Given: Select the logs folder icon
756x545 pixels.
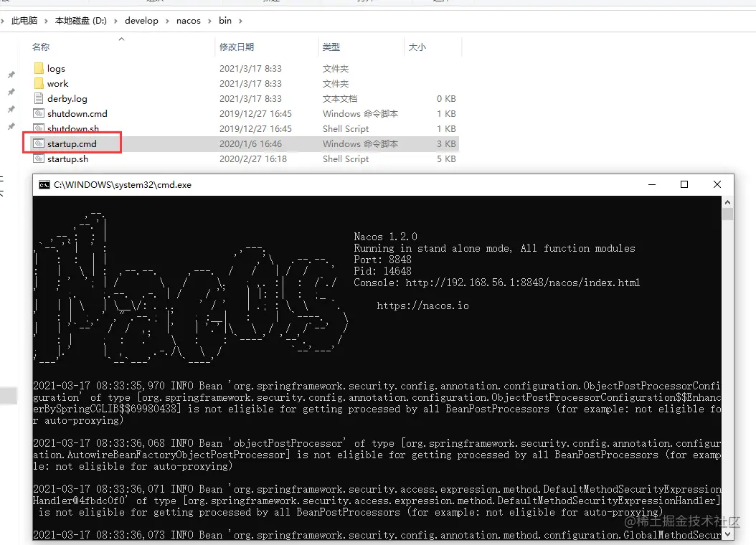Looking at the screenshot, I should pyautogui.click(x=39, y=68).
